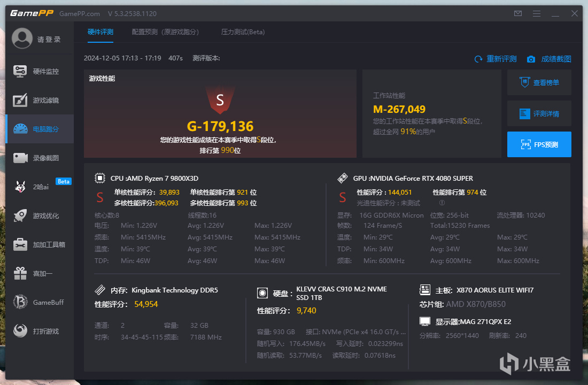Open 游戏优化 game optimization

pos(40,216)
